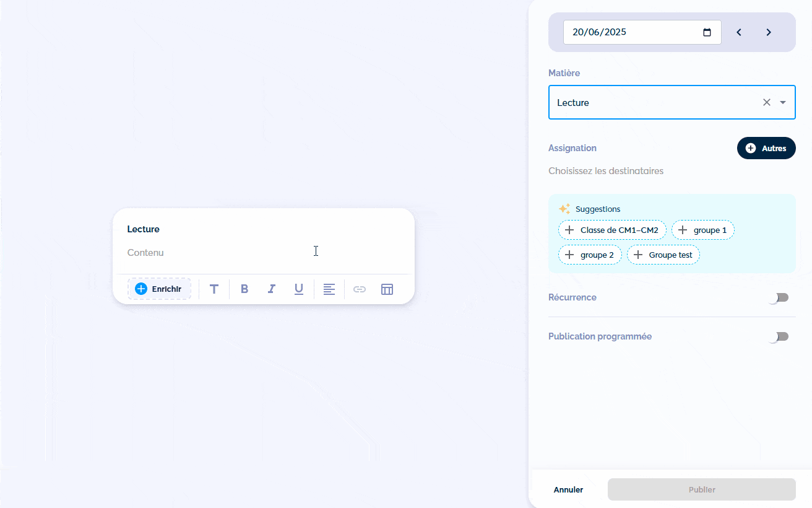Add Classe de CM1-CM2 suggestion

612,230
